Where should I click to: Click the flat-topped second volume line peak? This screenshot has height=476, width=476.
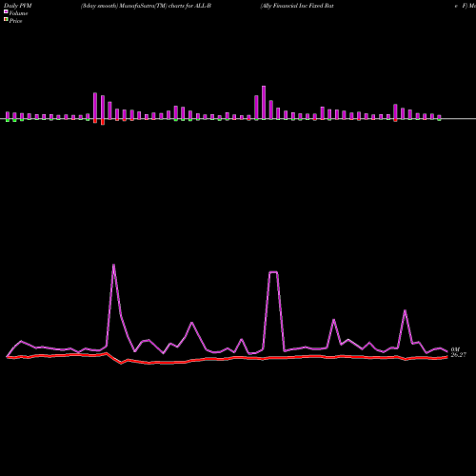pos(273,272)
